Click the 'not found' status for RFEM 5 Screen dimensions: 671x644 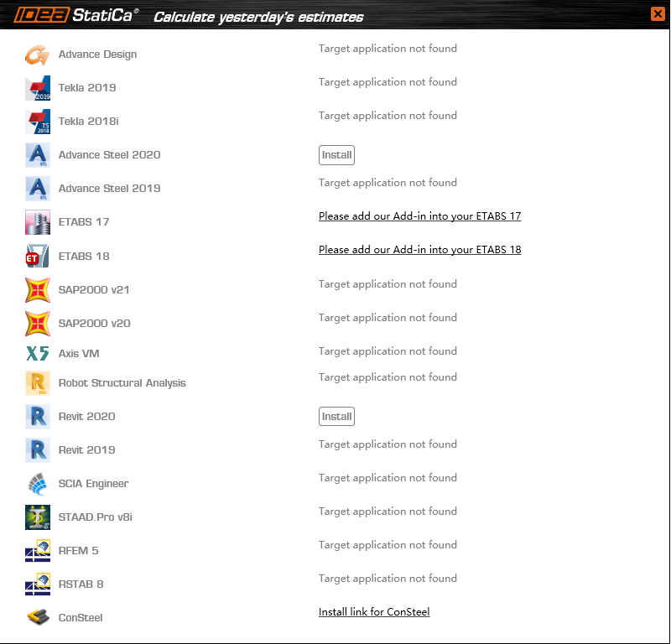click(x=388, y=545)
